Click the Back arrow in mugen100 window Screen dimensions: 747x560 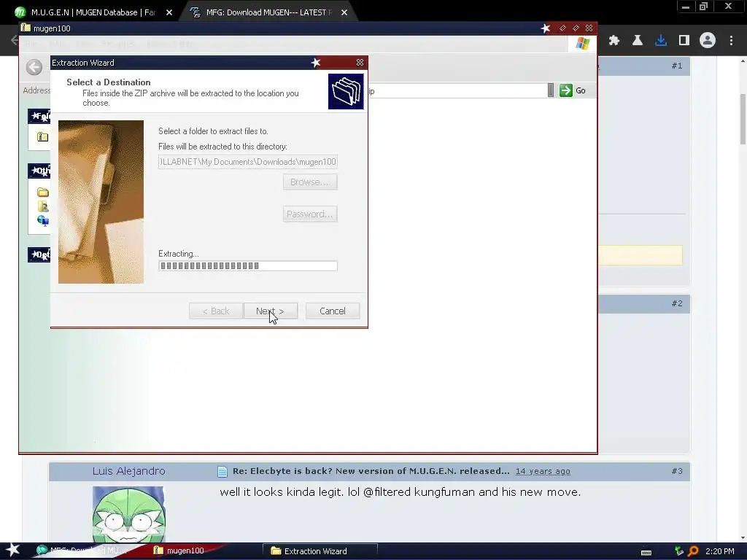(34, 67)
